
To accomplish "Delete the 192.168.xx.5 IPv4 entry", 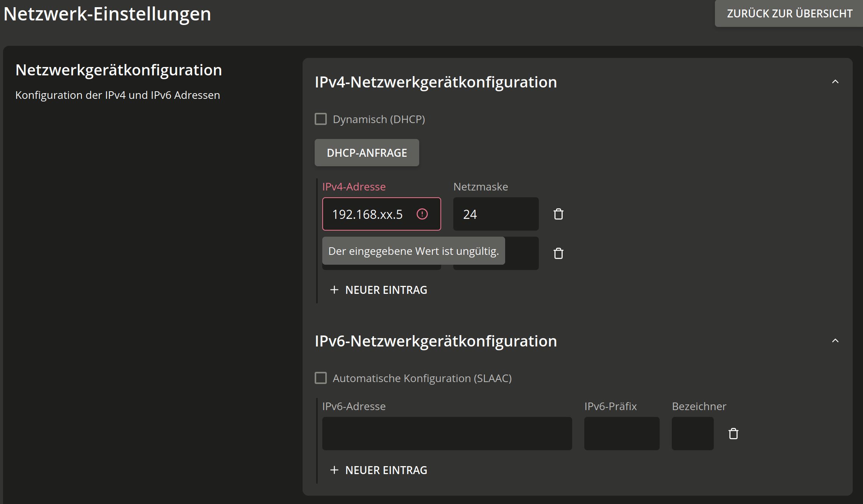I will pyautogui.click(x=559, y=214).
